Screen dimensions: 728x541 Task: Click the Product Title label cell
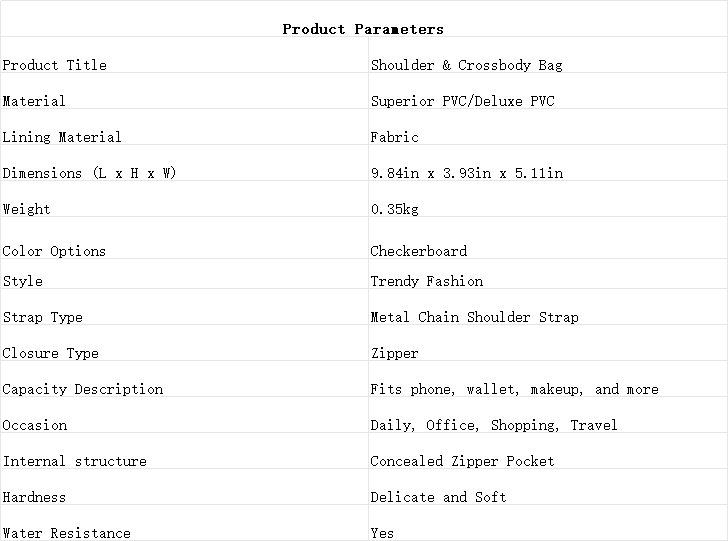pyautogui.click(x=185, y=55)
